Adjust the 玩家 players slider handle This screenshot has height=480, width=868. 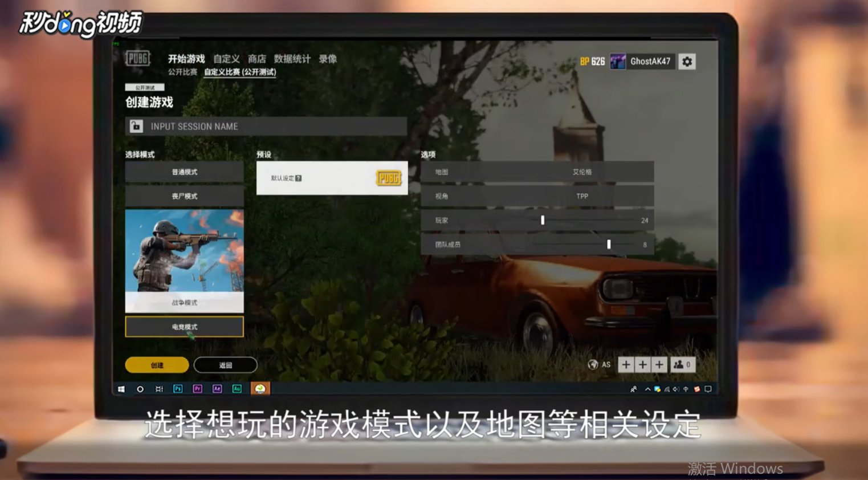coord(543,220)
